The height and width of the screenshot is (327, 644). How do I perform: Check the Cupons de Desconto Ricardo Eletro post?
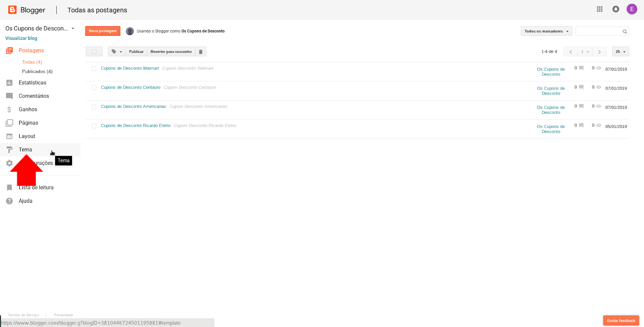pyautogui.click(x=94, y=126)
